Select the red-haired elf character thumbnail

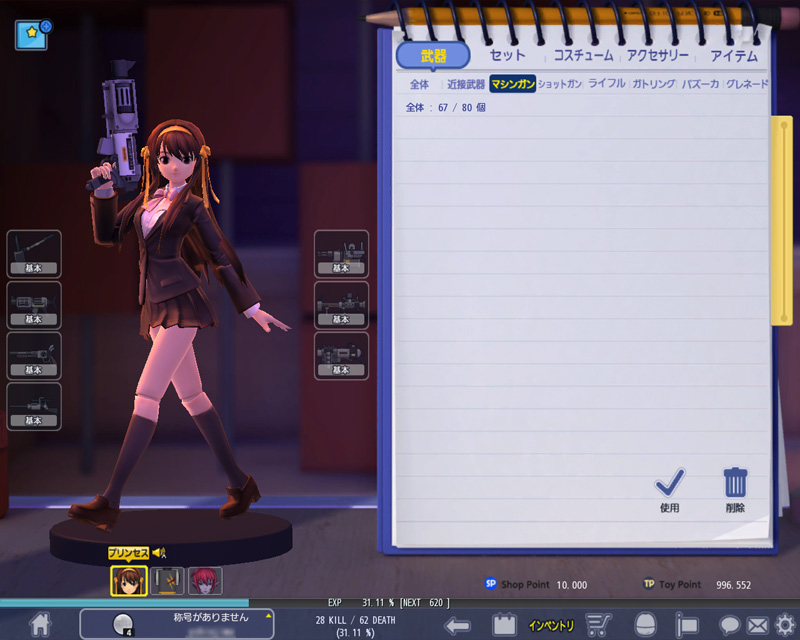coord(205,581)
